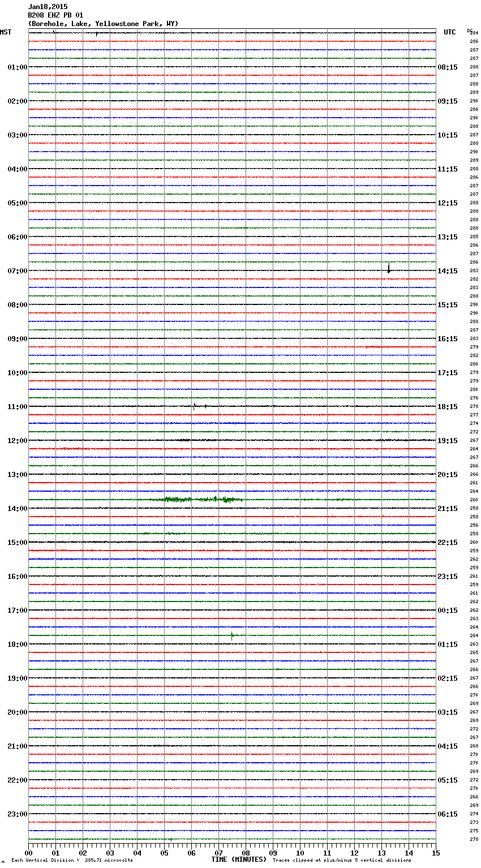Click the "18:15" UTC time label
The height and width of the screenshot is (868, 481).
point(448,407)
